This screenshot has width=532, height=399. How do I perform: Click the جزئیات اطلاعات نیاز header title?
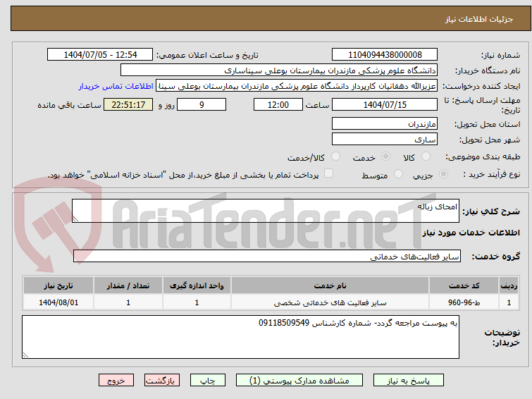point(478,19)
